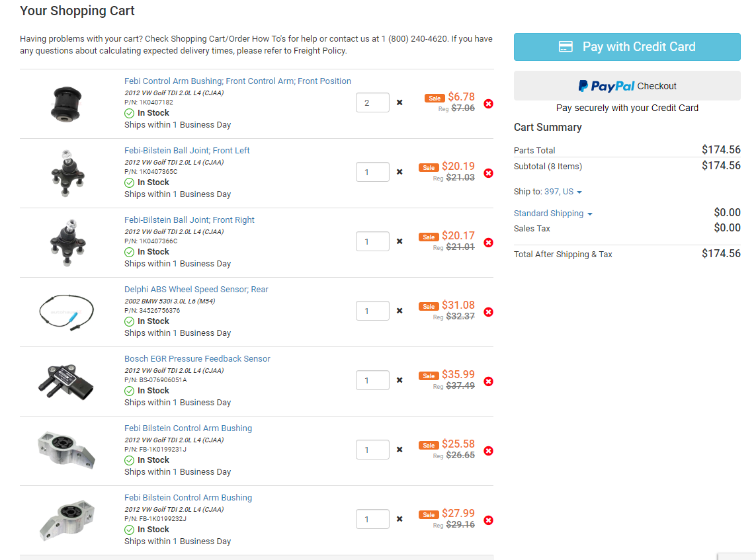Click thumbnail of Ball Joint Front Left

click(67, 173)
